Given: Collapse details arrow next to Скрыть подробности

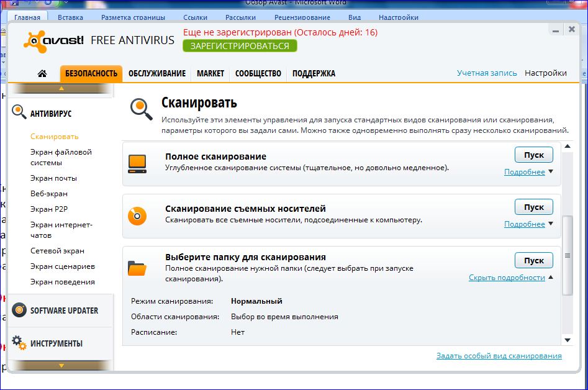Looking at the screenshot, I should click(551, 277).
